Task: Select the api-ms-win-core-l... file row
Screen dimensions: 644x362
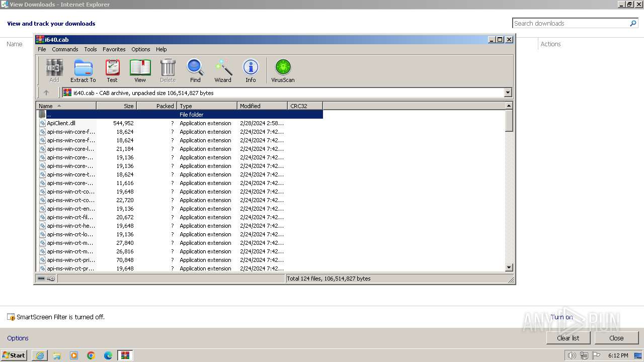Action: 180,149
